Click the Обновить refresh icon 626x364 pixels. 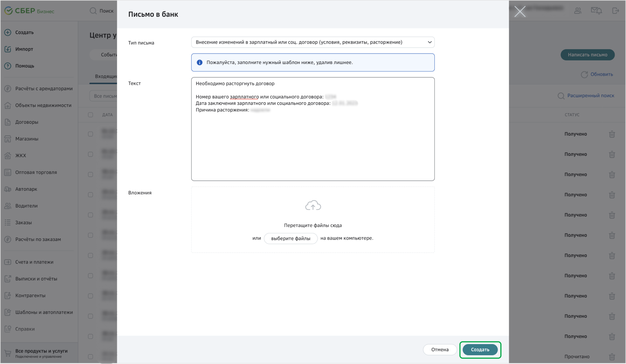tap(584, 75)
